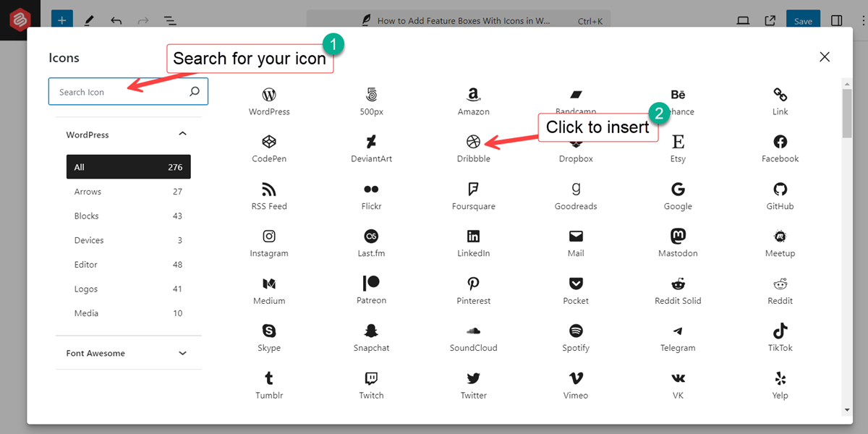Screen dimensions: 868x434
Task: Toggle the settings sidebar panel button
Action: coord(836,21)
